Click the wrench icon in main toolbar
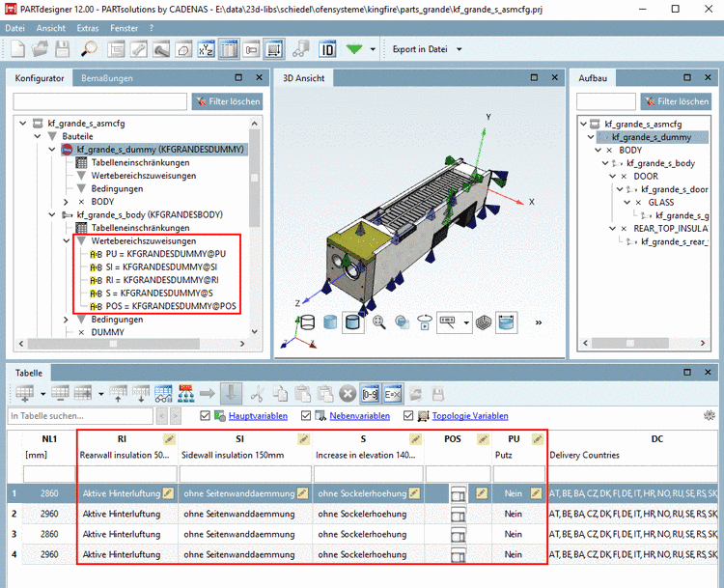 coord(138,49)
